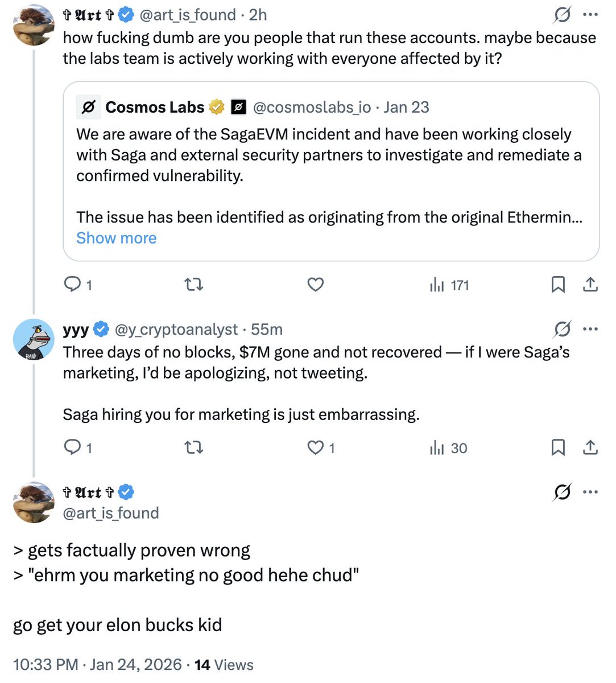Open the 10:33 PM Jan 24, 2026 timestamp
Screen dimensions: 616x683
pos(97,664)
